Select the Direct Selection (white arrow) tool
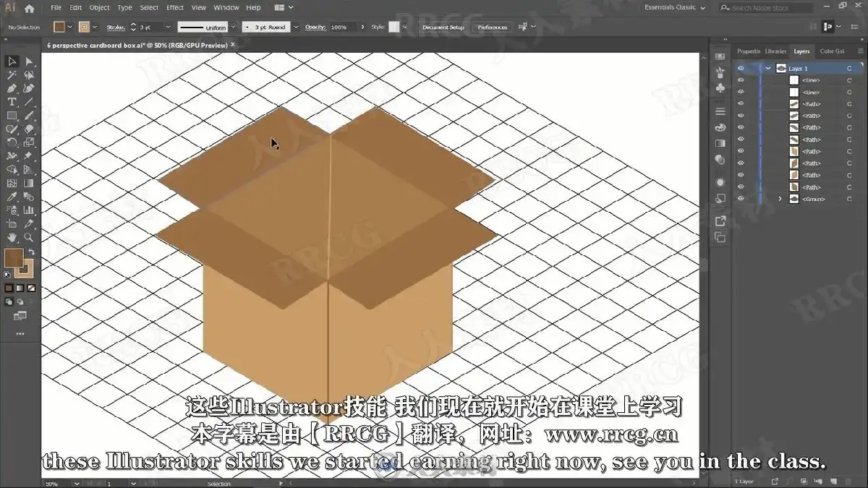Viewport: 868px width, 488px height. pyautogui.click(x=29, y=61)
